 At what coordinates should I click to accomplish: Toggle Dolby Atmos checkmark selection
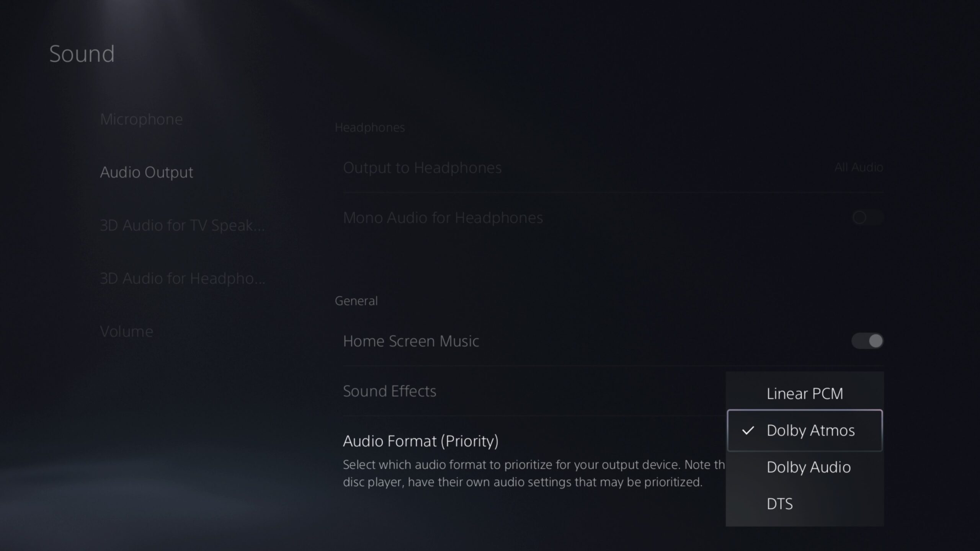748,430
